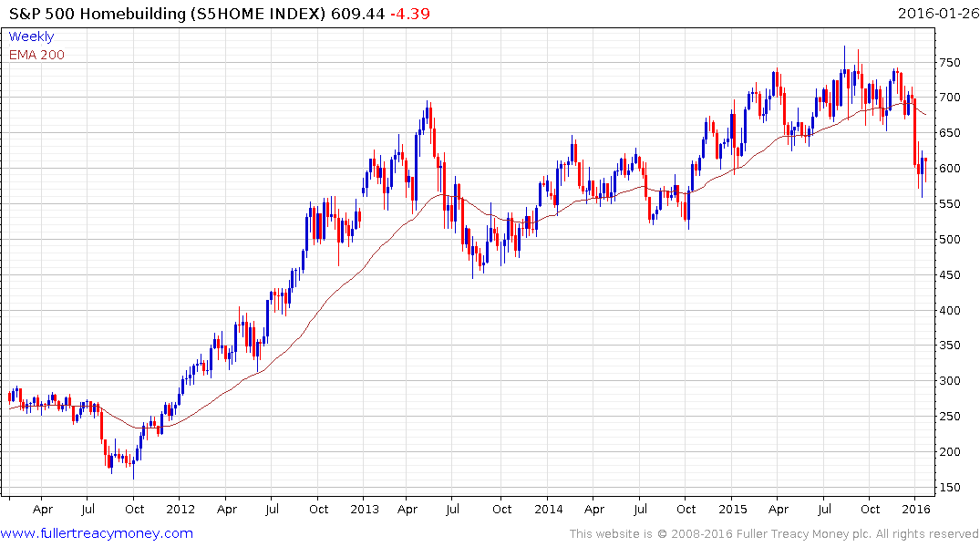The width and height of the screenshot is (980, 547).
Task: Click the 700 price axis label
Action: pos(949,98)
